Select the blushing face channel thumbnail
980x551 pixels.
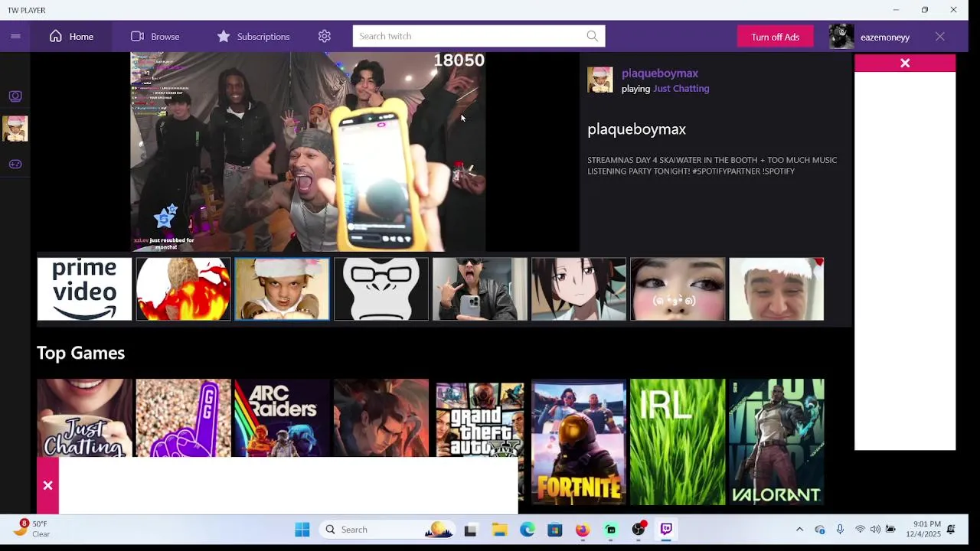[677, 289]
